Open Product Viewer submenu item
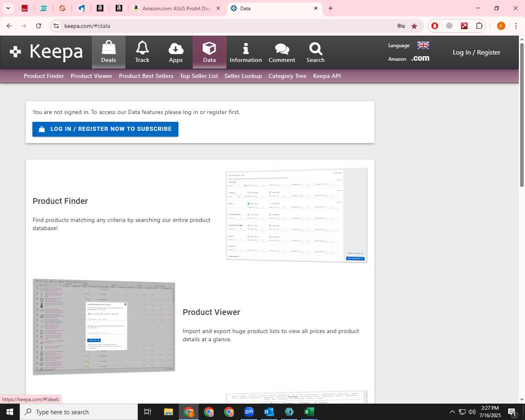The width and height of the screenshot is (525, 420). [x=91, y=76]
